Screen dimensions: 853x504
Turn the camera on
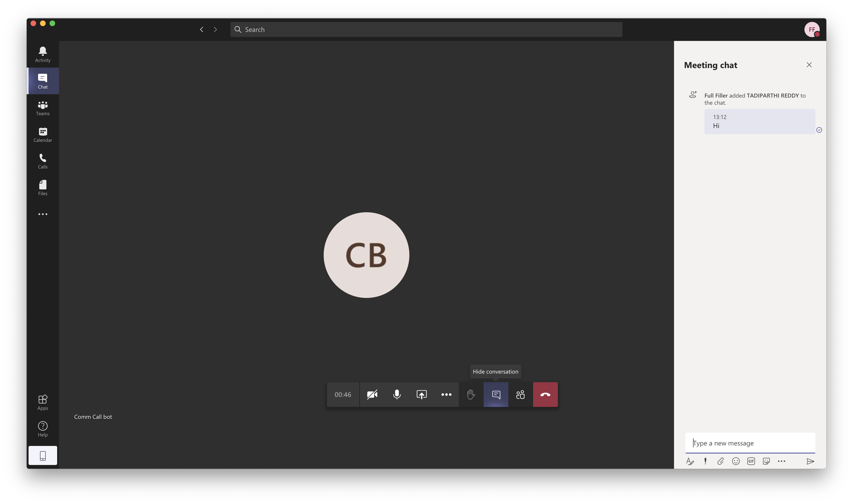click(x=372, y=395)
